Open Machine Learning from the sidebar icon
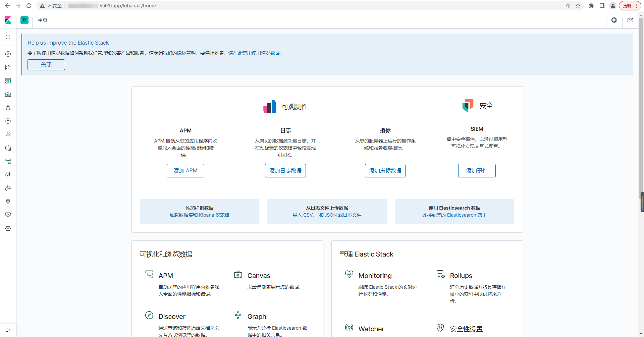The width and height of the screenshot is (644, 337). [8, 121]
